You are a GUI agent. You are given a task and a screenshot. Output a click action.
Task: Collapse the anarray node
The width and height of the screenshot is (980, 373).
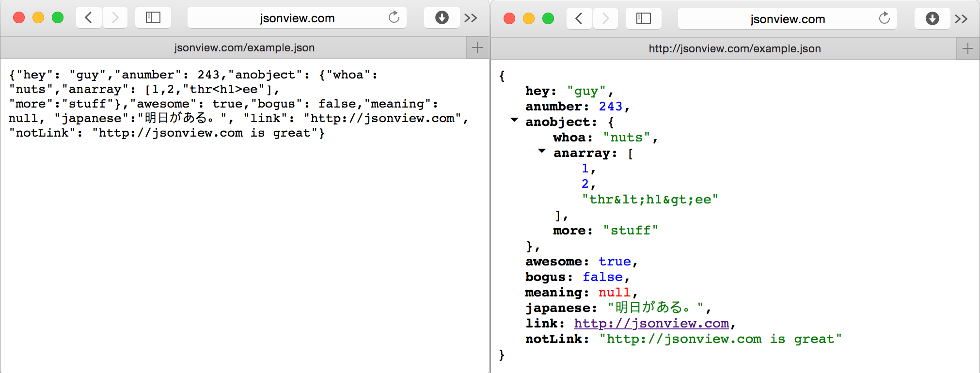(x=542, y=151)
